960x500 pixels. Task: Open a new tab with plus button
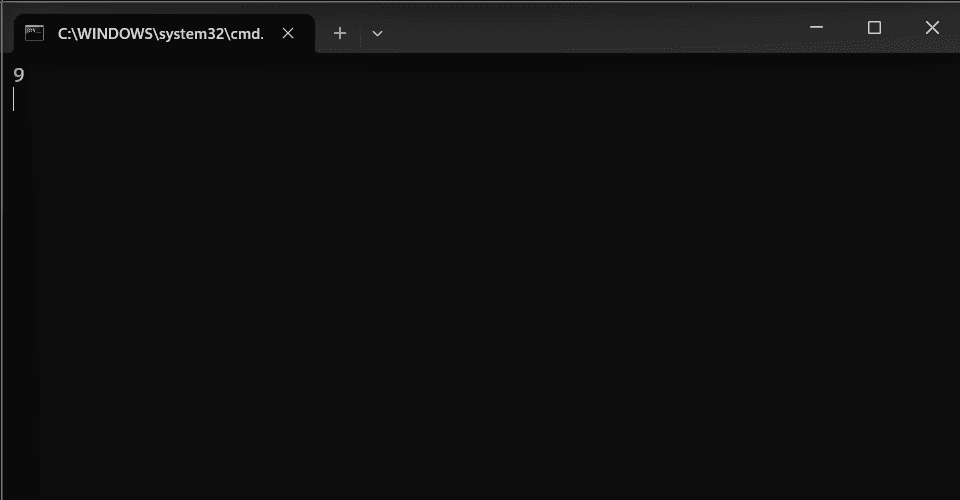[340, 34]
